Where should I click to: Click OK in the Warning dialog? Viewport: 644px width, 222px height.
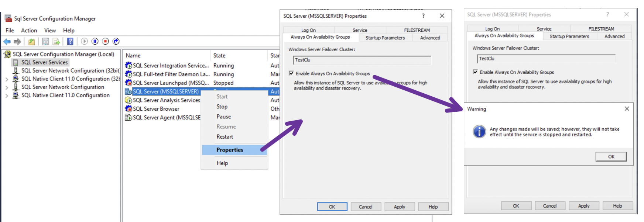611,157
